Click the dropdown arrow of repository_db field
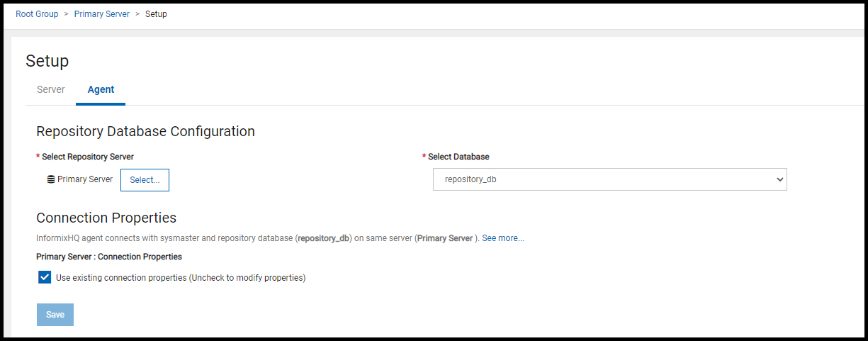Image resolution: width=868 pixels, height=341 pixels. coord(780,179)
